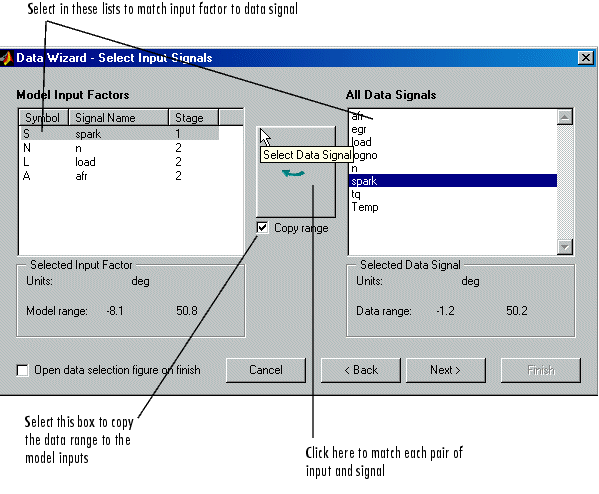Select tq in the data signals list

[453, 194]
